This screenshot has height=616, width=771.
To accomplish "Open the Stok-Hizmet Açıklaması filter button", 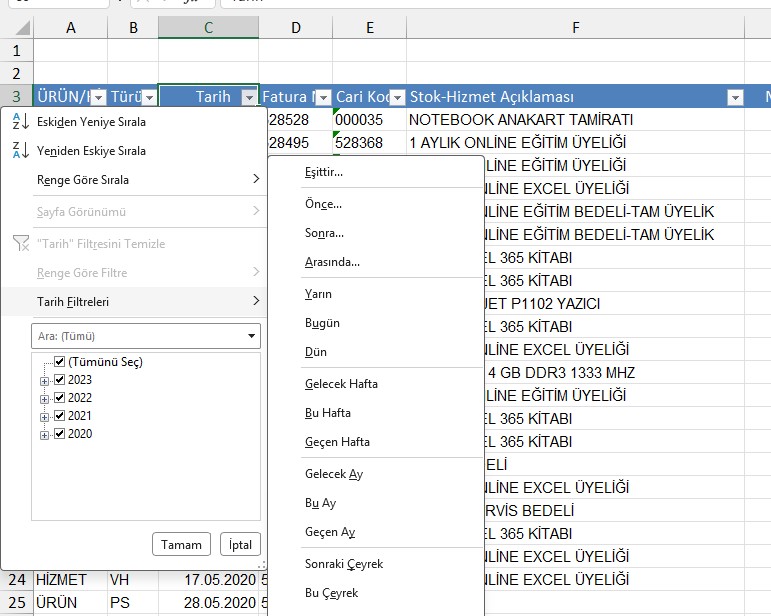I will 735,97.
